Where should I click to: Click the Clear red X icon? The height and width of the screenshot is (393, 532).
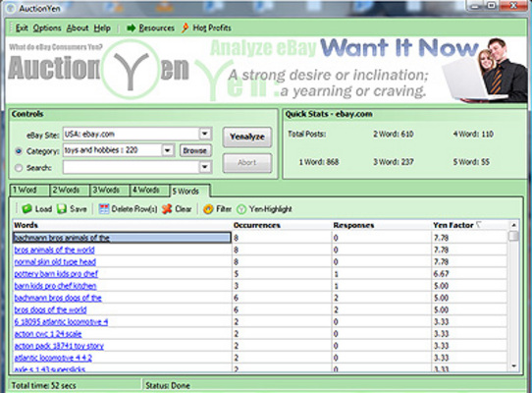(167, 209)
